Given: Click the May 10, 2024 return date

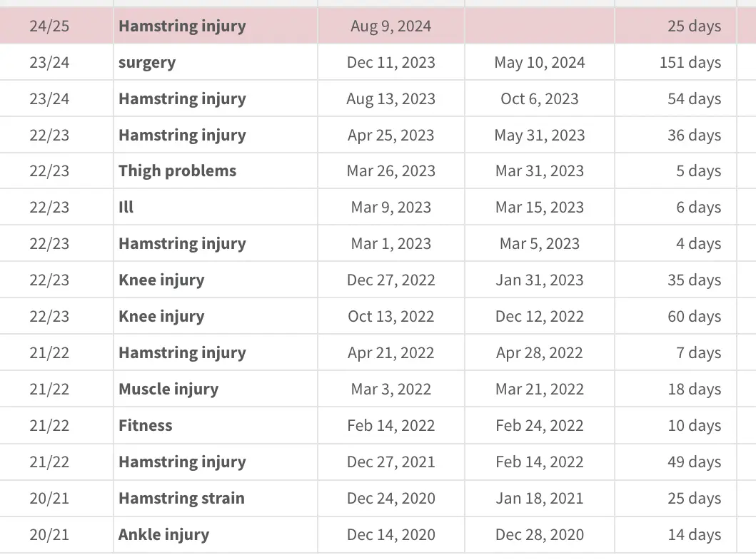Looking at the screenshot, I should [540, 63].
